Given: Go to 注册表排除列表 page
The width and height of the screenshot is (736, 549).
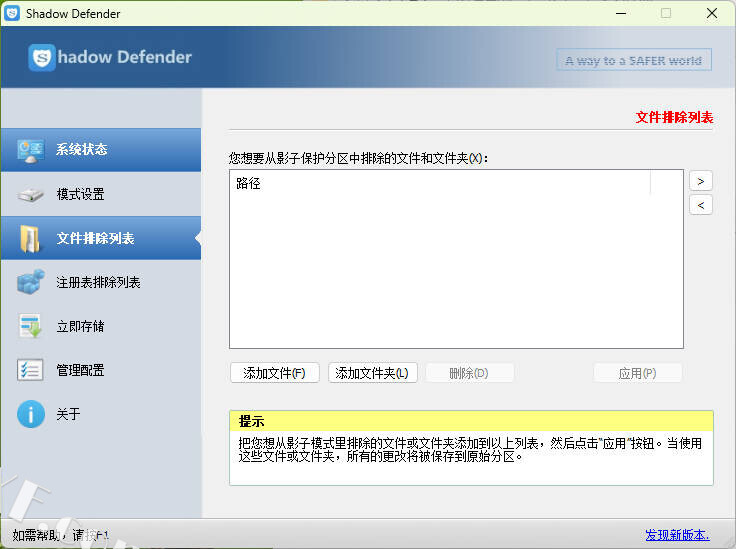Looking at the screenshot, I should pos(101,282).
